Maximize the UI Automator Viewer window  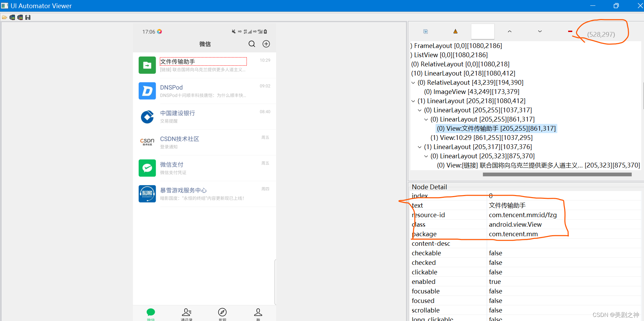[616, 6]
